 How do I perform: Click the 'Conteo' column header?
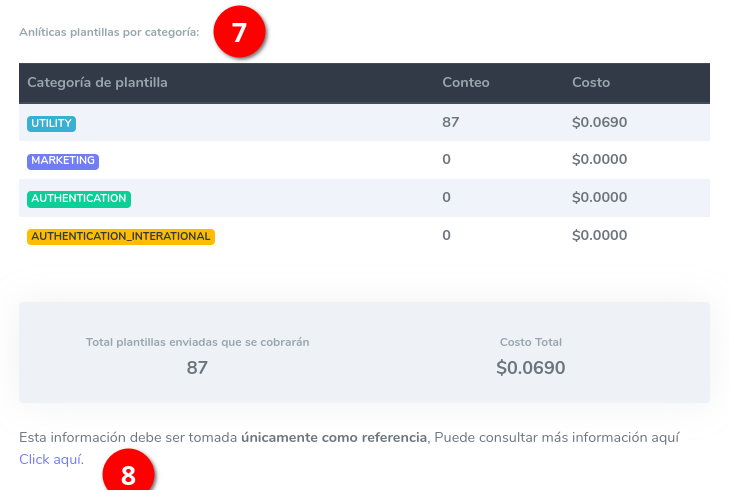(466, 82)
